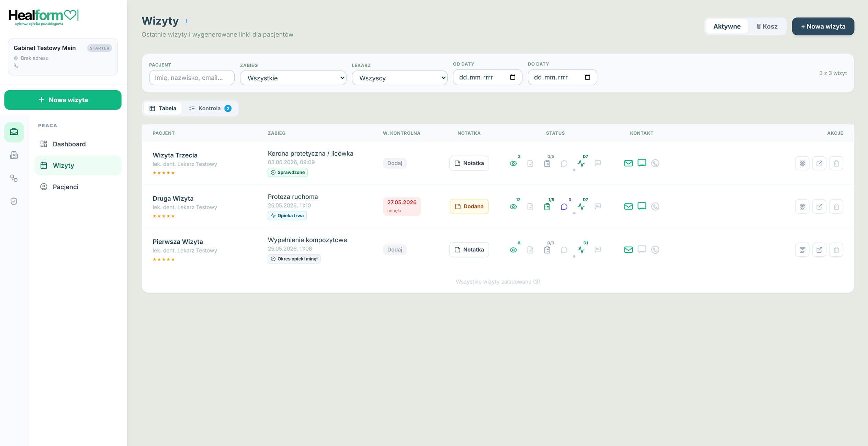This screenshot has height=446, width=868.
Task: Open external link for Druga Wizyta
Action: click(819, 207)
